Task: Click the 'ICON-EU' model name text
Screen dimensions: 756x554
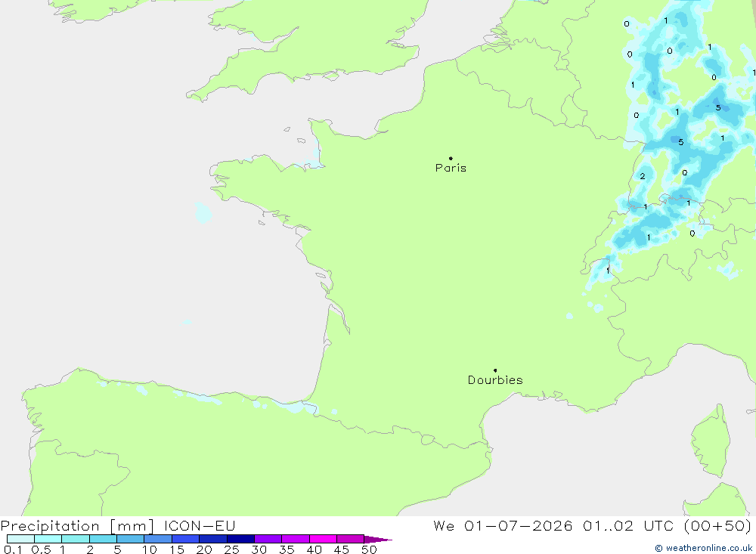Action: [199, 525]
